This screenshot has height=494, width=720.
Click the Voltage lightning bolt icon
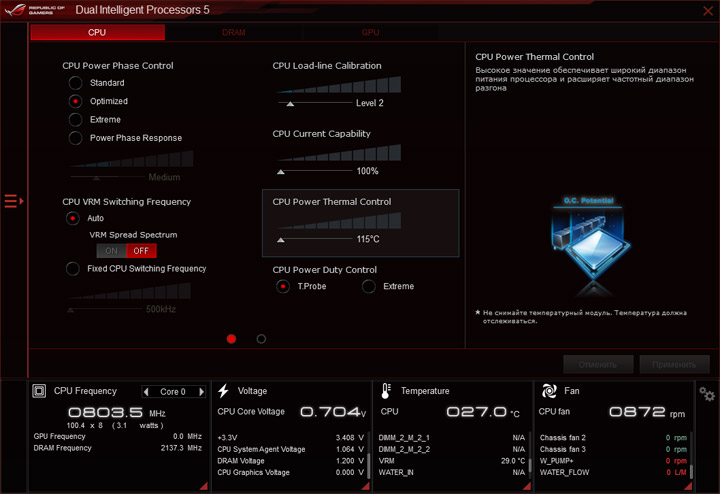click(x=224, y=391)
